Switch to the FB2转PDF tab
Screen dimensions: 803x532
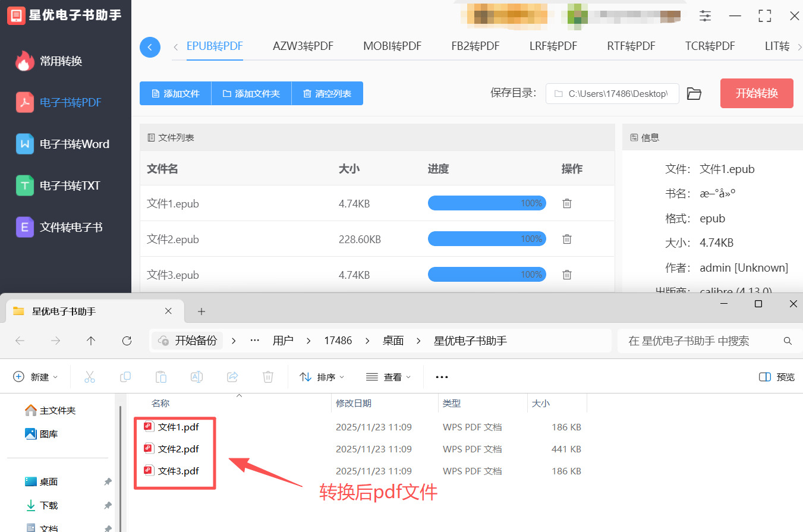475,46
